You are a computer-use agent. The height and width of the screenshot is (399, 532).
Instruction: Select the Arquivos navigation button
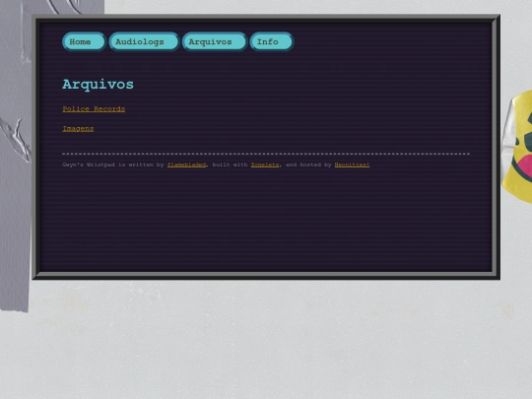pyautogui.click(x=215, y=41)
